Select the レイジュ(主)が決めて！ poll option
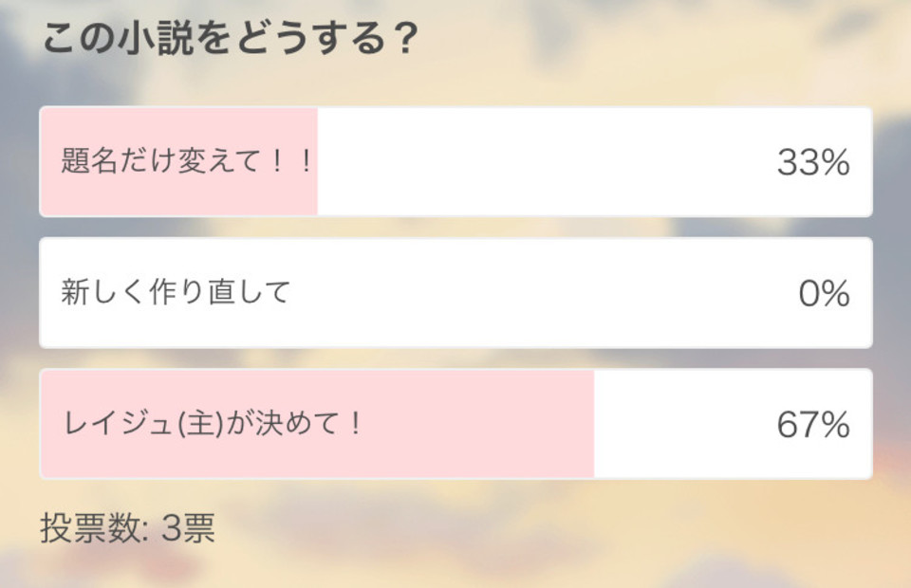 click(456, 424)
